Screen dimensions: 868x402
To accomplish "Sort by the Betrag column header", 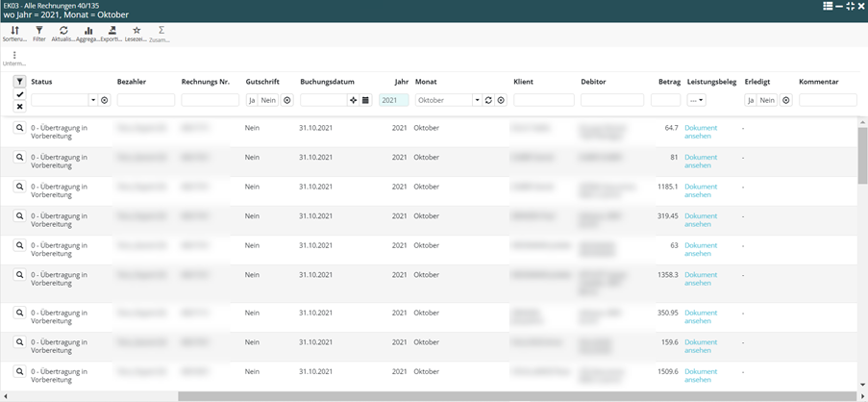I will (x=668, y=82).
